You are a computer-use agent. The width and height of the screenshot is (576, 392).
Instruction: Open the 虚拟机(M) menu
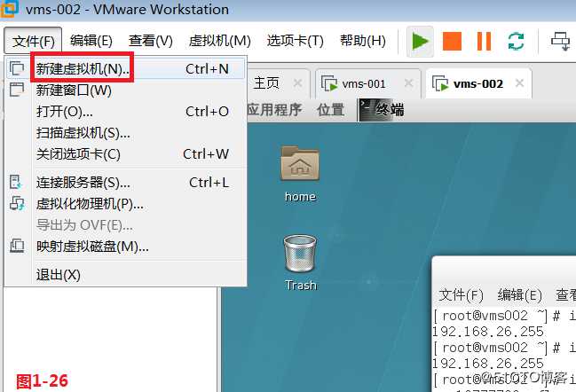tap(220, 41)
